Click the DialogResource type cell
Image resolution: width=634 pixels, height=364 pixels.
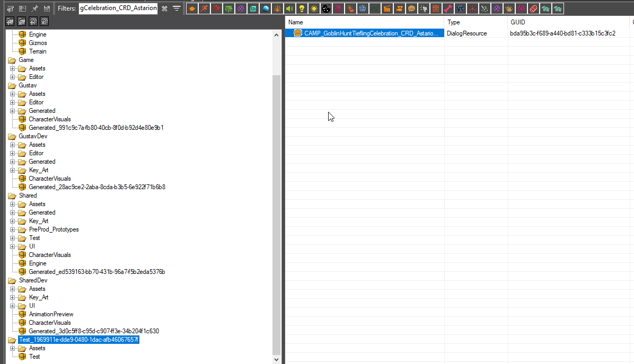click(x=466, y=33)
